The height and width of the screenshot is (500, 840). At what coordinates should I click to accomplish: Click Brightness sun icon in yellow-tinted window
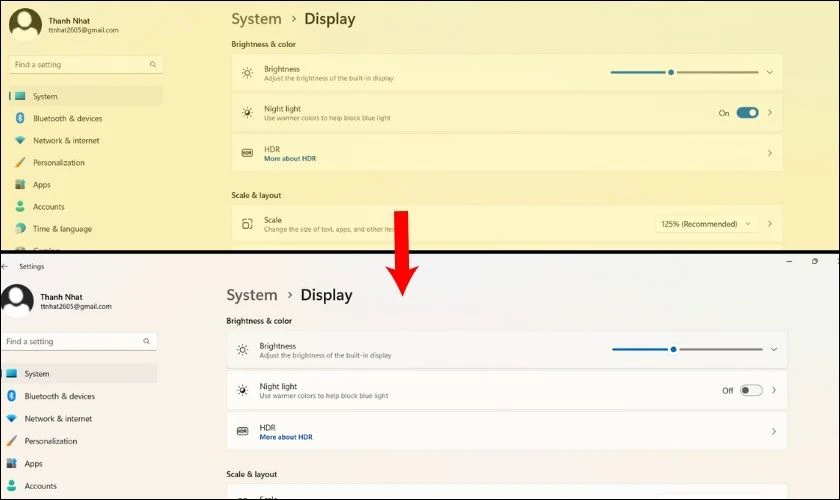pos(247,73)
